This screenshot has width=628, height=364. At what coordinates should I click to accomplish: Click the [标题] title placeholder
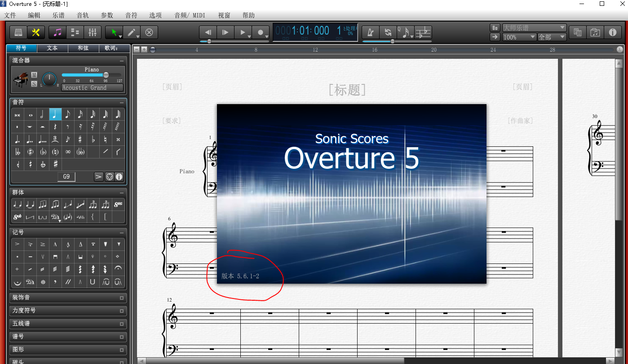point(347,90)
